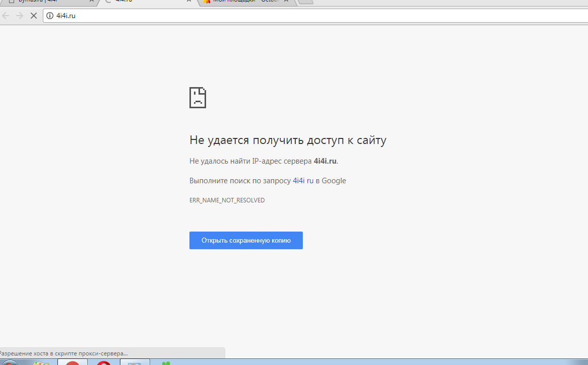
Task: Click the browser Back arrow button
Action: pyautogui.click(x=6, y=16)
